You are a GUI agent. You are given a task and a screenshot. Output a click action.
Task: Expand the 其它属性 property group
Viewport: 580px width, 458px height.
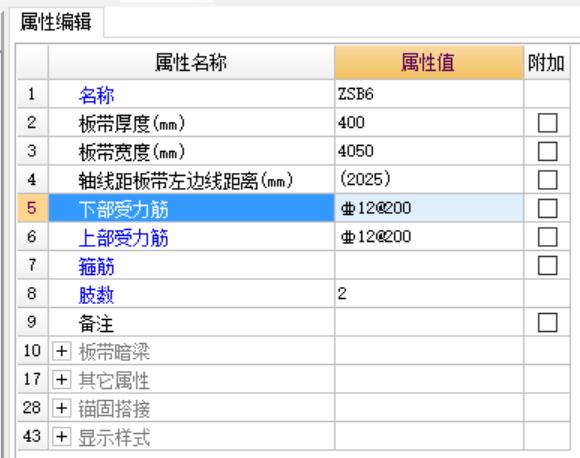(61, 379)
